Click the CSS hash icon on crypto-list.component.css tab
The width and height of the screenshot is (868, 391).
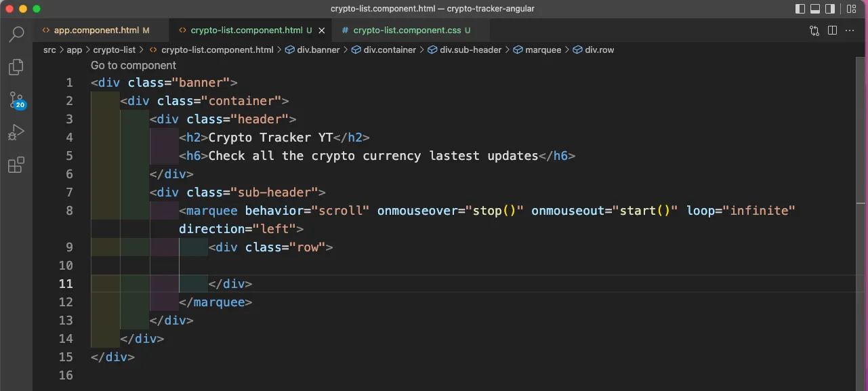[346, 30]
